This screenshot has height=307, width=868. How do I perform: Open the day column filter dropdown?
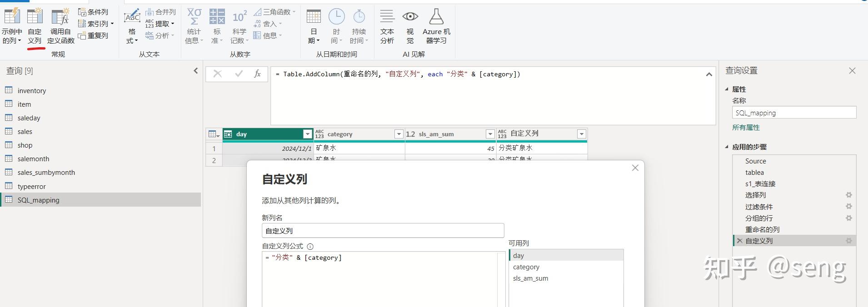coord(308,134)
